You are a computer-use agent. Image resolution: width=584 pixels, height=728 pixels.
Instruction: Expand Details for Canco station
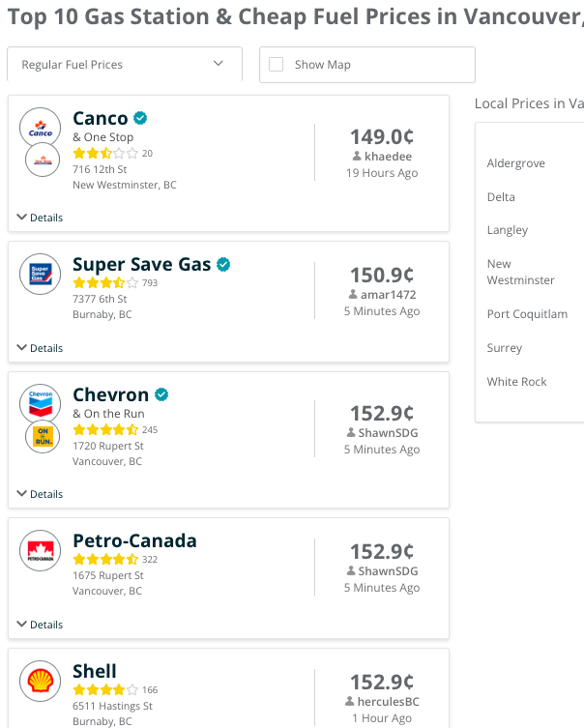(x=41, y=218)
